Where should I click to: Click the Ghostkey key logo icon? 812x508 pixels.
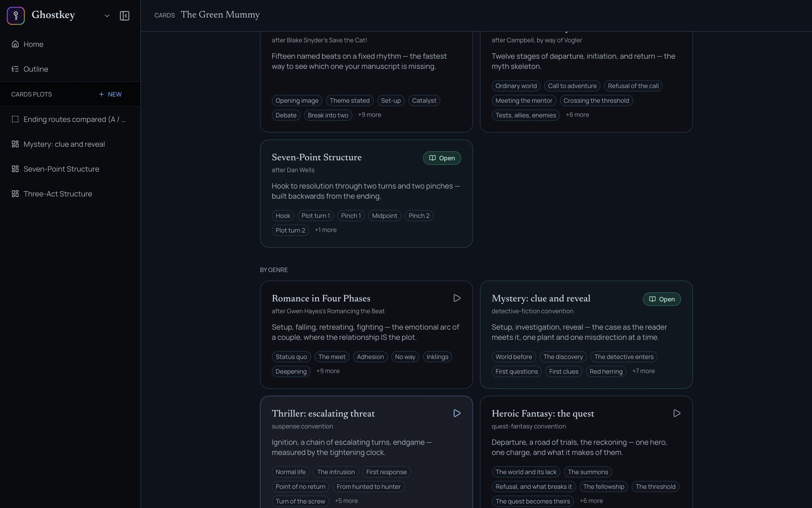click(16, 16)
